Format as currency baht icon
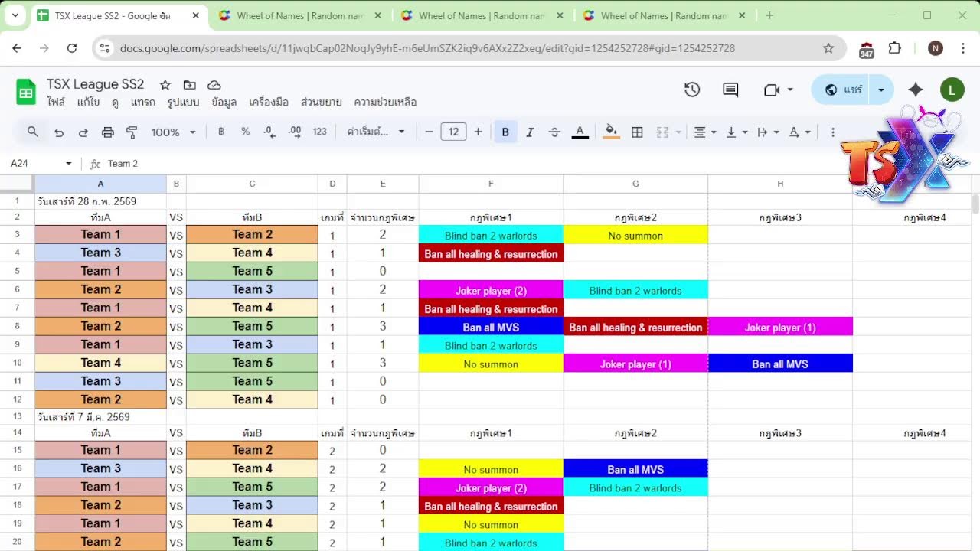 (221, 132)
